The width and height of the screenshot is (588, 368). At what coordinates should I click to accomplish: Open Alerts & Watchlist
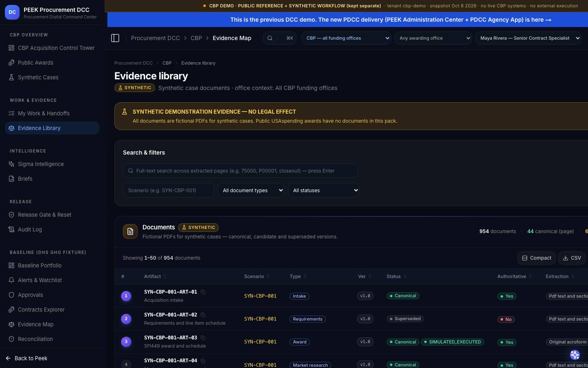(x=52, y=280)
